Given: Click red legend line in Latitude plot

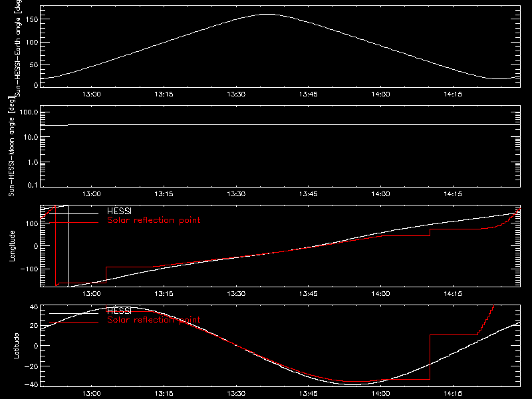Looking at the screenshot, I should point(74,323).
